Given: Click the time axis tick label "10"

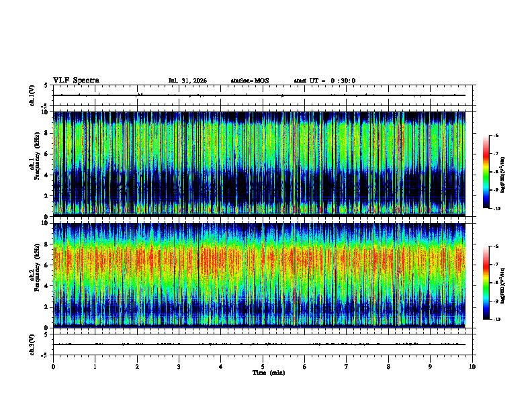Looking at the screenshot, I should coord(472,367).
